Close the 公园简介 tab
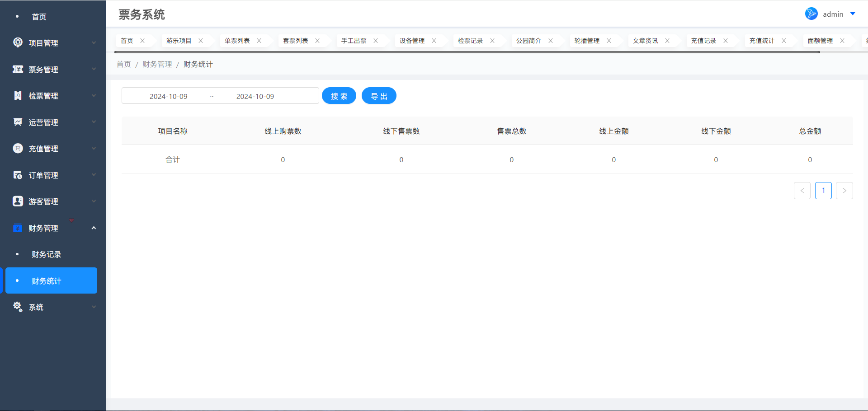 (551, 41)
